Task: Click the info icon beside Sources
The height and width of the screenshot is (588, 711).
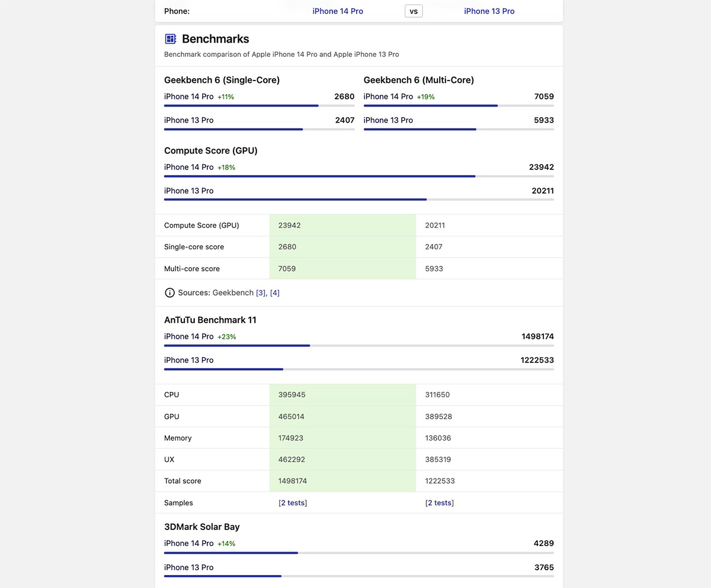Action: 169,293
